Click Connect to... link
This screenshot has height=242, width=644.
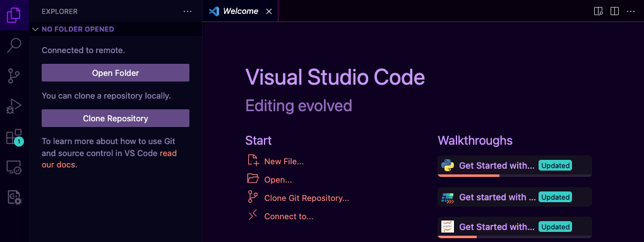[289, 216]
